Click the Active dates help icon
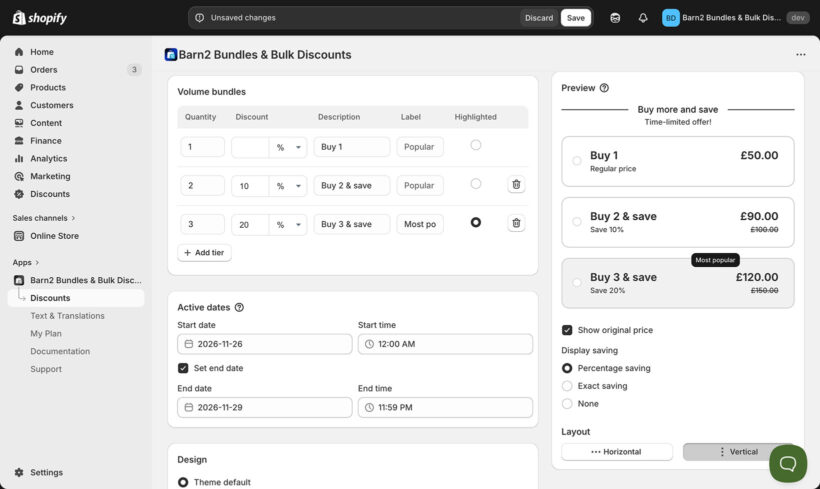 tap(239, 308)
